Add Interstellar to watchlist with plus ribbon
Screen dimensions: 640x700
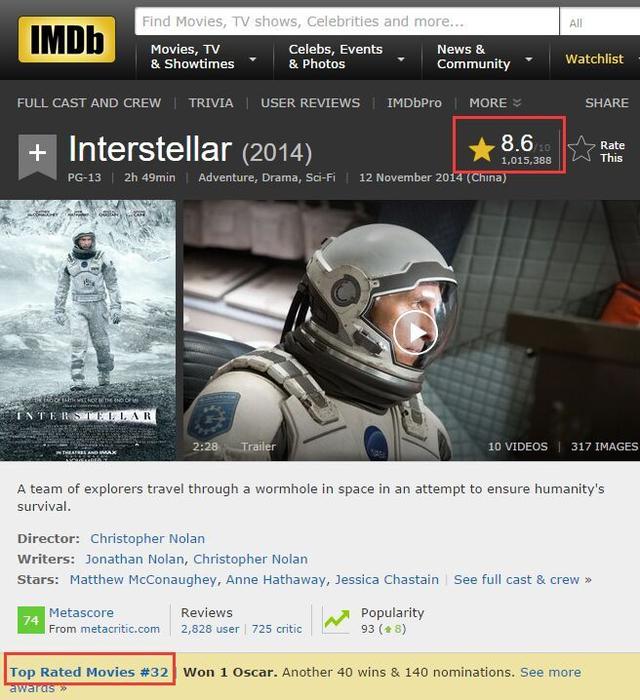37,157
